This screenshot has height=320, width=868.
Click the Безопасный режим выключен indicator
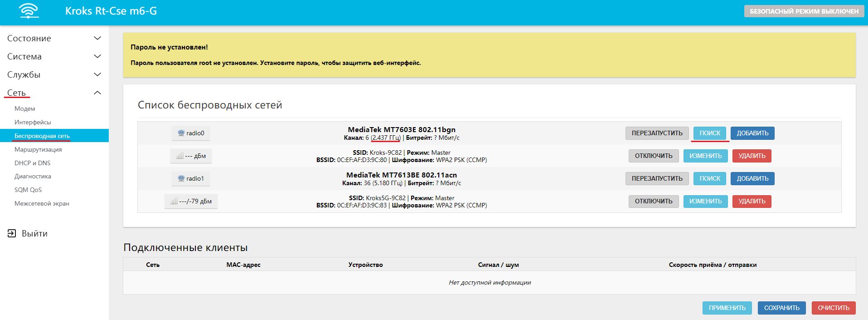[804, 11]
